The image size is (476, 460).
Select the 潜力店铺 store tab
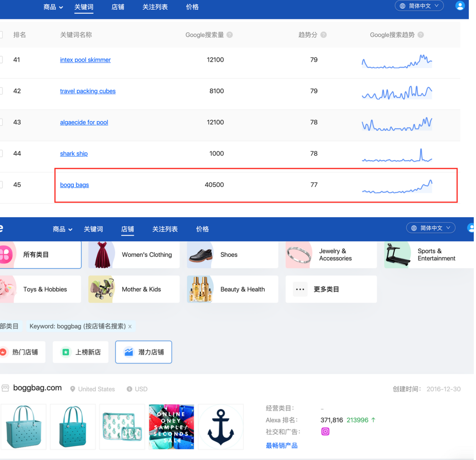coord(144,352)
